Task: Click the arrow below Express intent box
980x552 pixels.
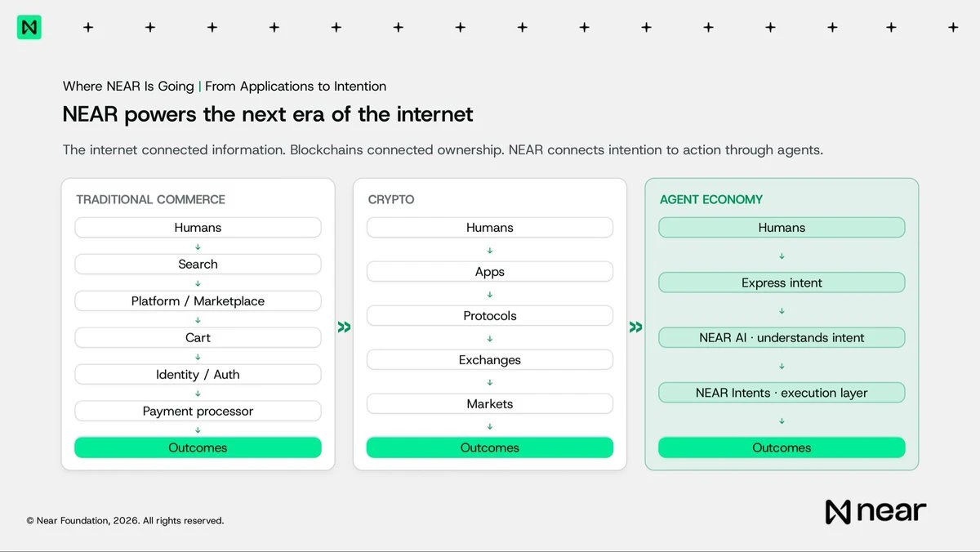Action: point(782,311)
